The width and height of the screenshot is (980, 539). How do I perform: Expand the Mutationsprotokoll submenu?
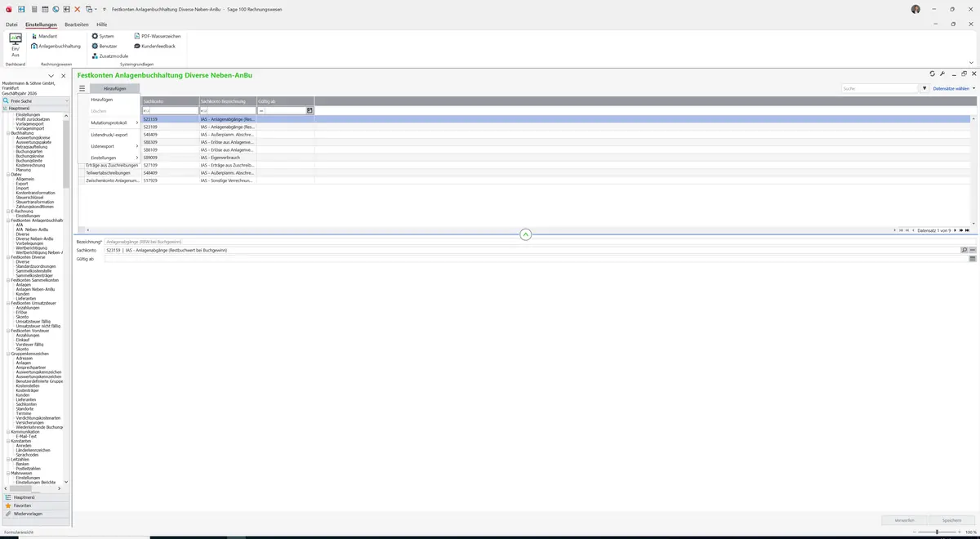tap(114, 122)
